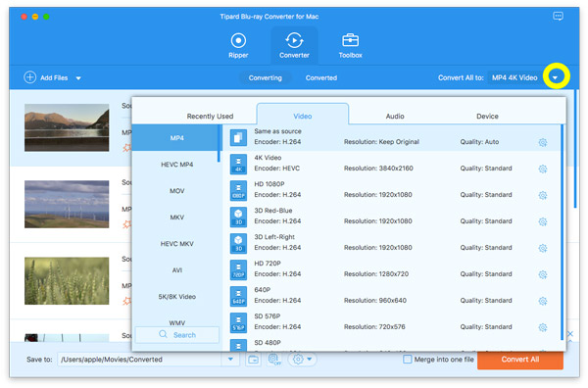Click the Convert All button
This screenshot has width=588, height=388.
point(520,360)
